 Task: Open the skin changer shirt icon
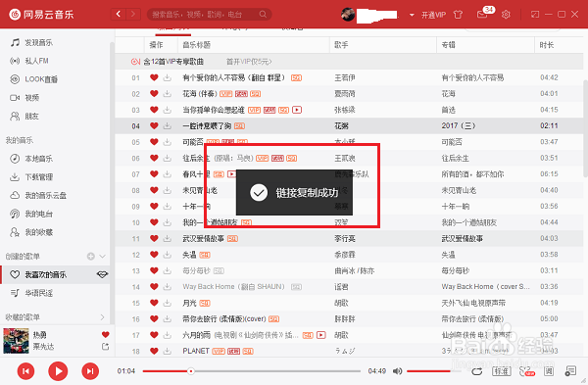tap(458, 15)
